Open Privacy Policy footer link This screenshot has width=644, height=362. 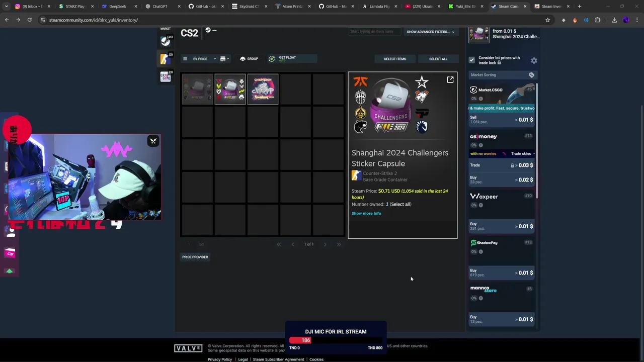(220, 359)
